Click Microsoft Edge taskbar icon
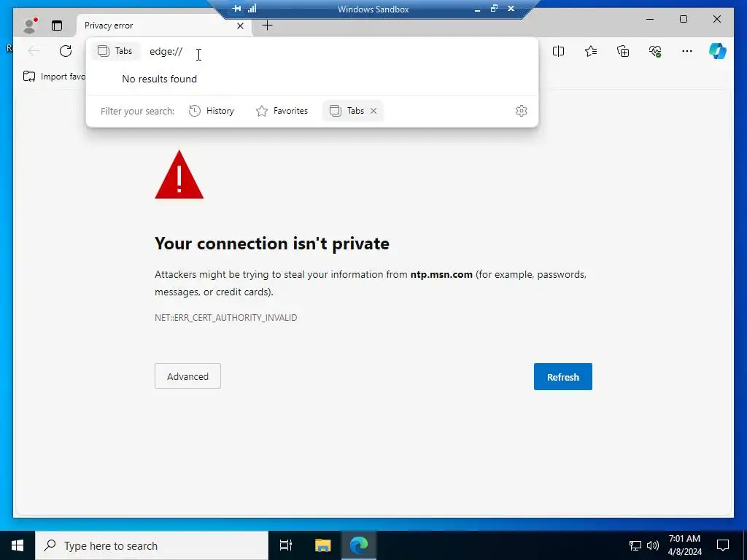 (359, 545)
